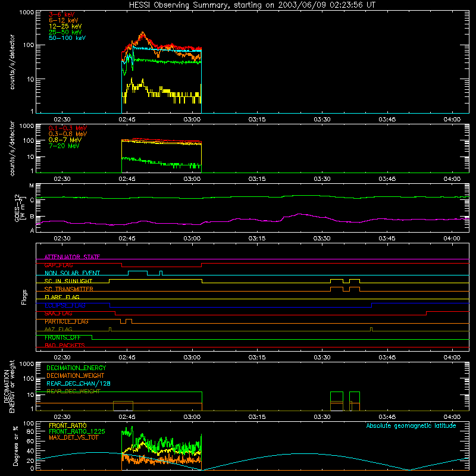Click the orange '0.3-0.8 MeV' legend label
Screen dimensions: 476x476
(68, 134)
